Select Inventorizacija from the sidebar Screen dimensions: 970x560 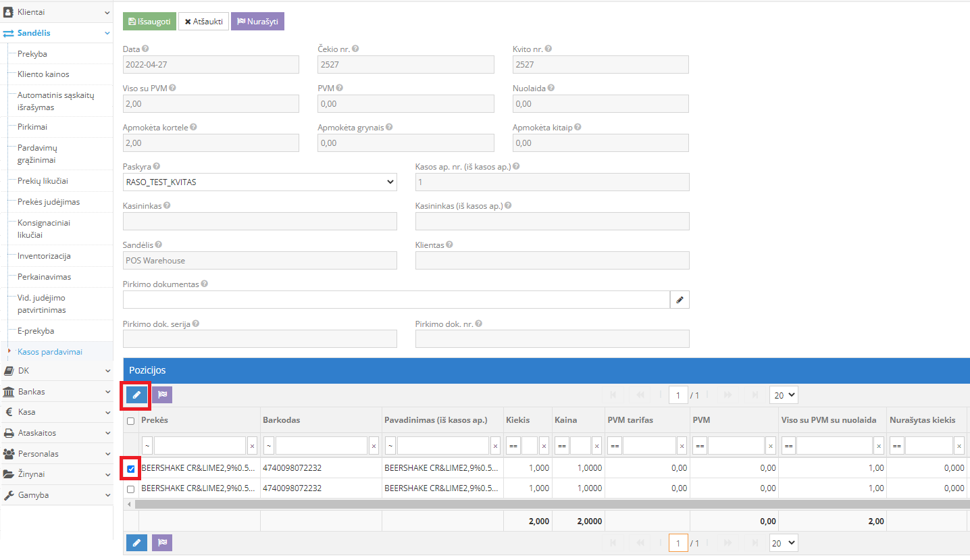tap(44, 256)
